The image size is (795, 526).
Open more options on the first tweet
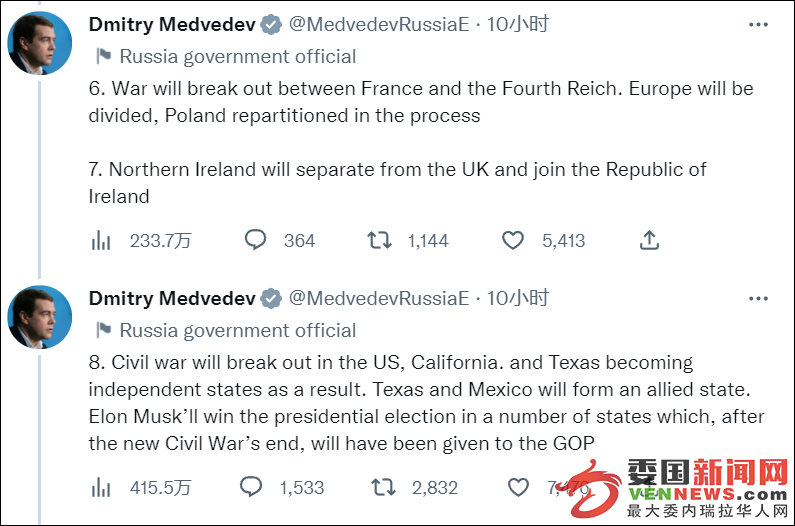[758, 24]
